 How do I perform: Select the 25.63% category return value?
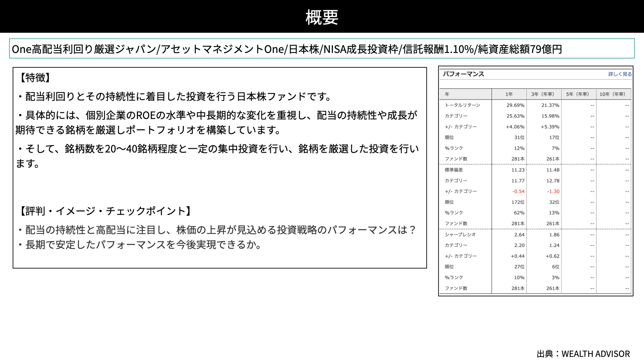[x=516, y=116]
